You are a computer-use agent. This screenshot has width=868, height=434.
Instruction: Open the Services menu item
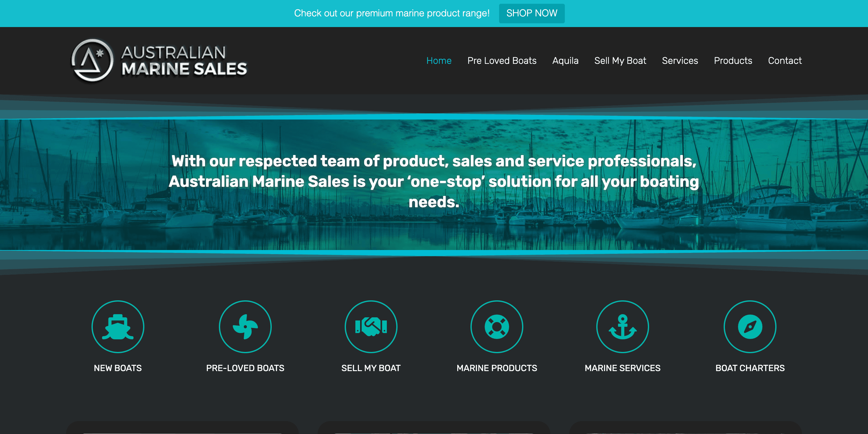tap(680, 61)
